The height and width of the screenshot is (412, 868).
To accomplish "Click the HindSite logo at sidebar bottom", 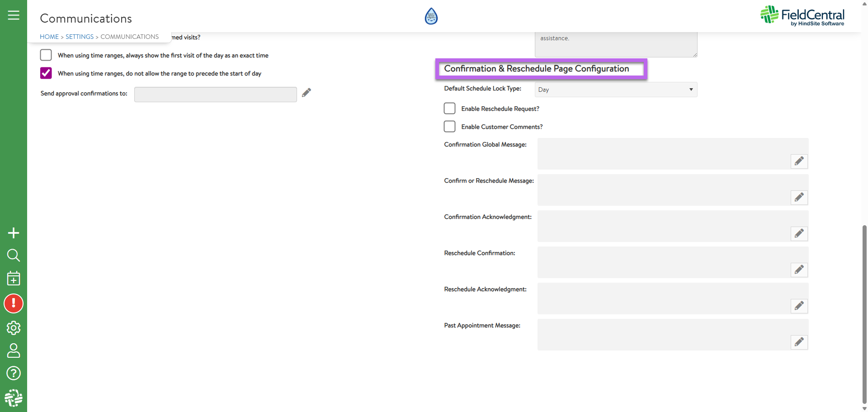I will point(14,398).
